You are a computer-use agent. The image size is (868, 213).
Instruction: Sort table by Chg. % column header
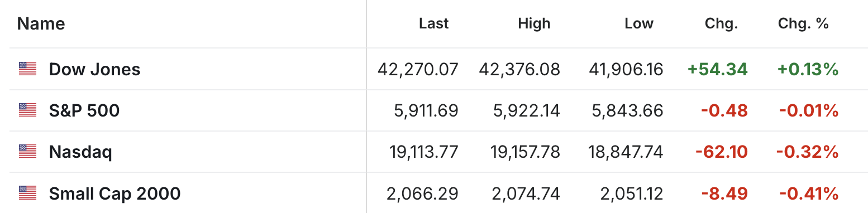tap(803, 23)
